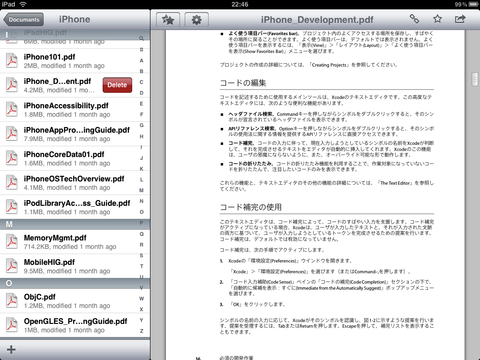Tap PDF icon of iPhoneOSTechOverview.pdf
The image size is (480, 360).
tap(12, 183)
